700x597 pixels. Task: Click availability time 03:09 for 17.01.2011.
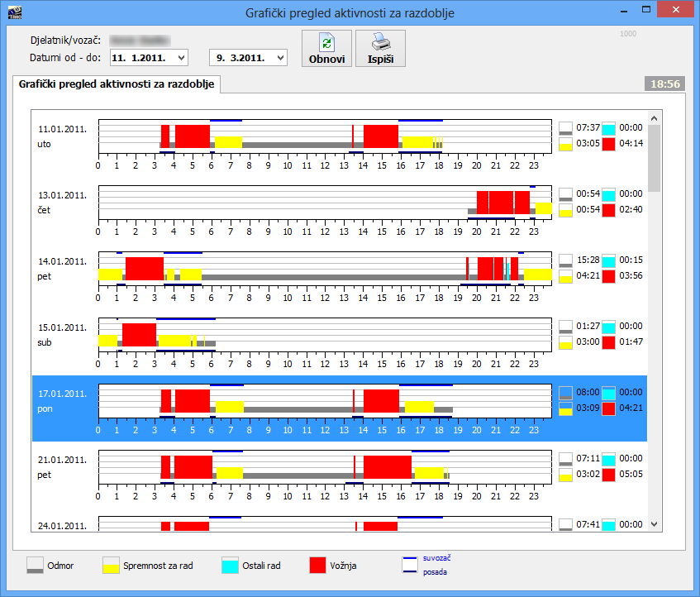[588, 408]
